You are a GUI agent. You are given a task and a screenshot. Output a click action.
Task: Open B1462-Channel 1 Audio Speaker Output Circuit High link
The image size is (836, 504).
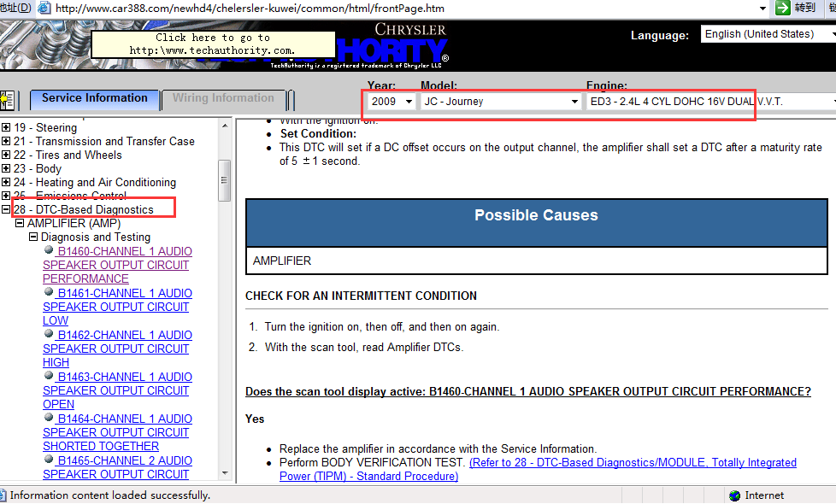pyautogui.click(x=117, y=349)
